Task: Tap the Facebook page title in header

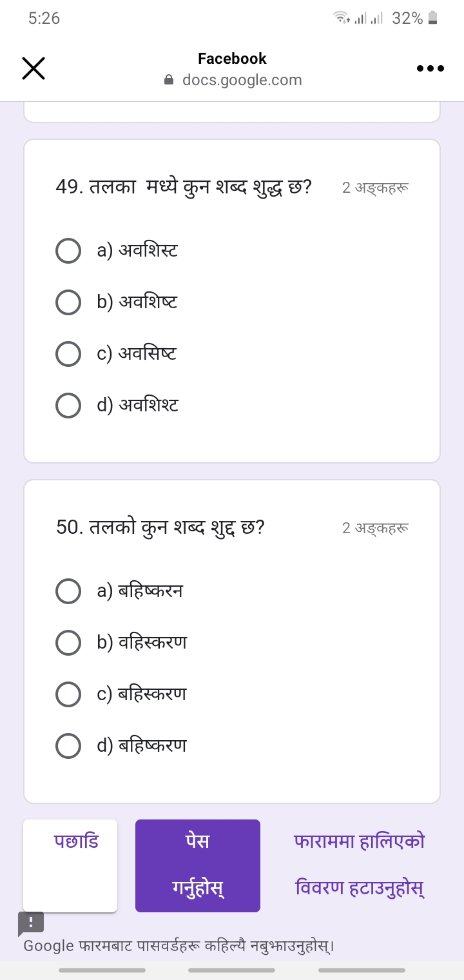Action: (x=232, y=59)
